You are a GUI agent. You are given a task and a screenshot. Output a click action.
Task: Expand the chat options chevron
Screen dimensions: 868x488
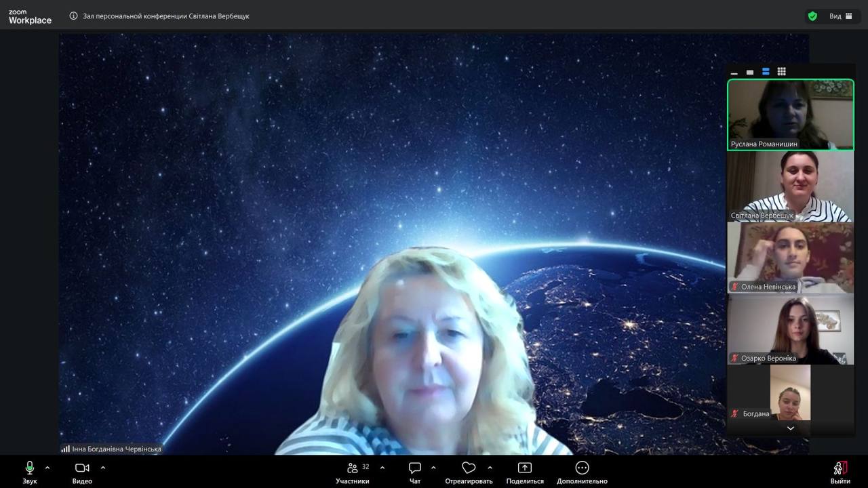(433, 468)
